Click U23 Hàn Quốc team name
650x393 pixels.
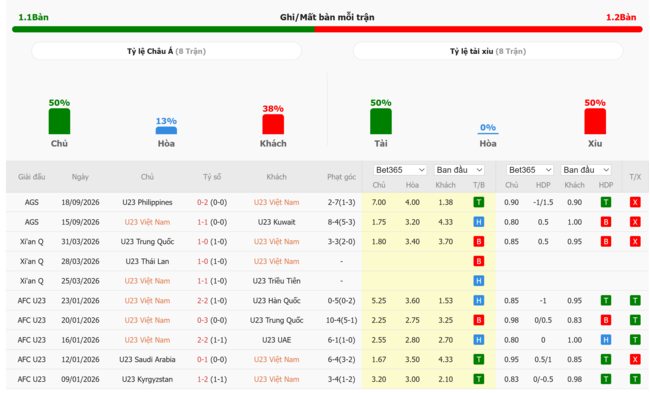[276, 301]
